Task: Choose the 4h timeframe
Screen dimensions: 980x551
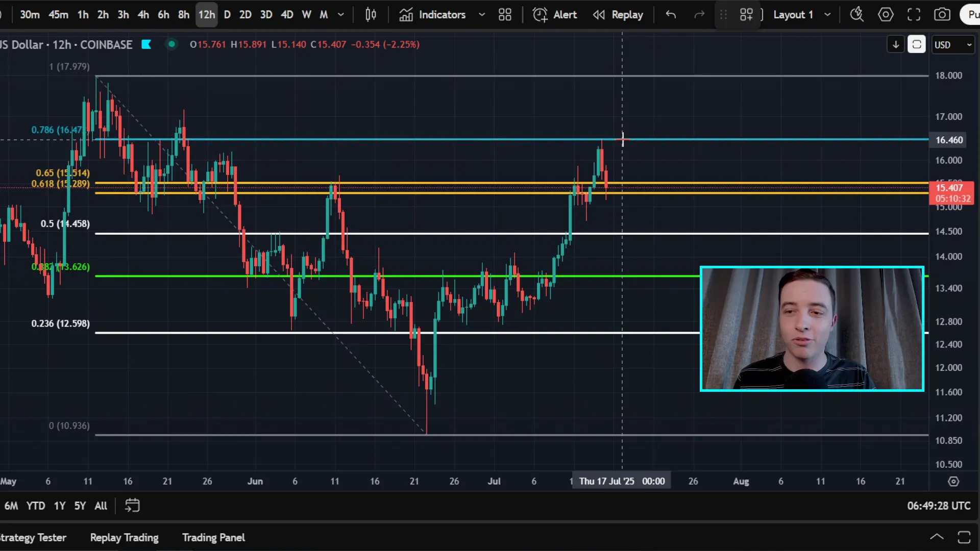Action: coord(143,15)
